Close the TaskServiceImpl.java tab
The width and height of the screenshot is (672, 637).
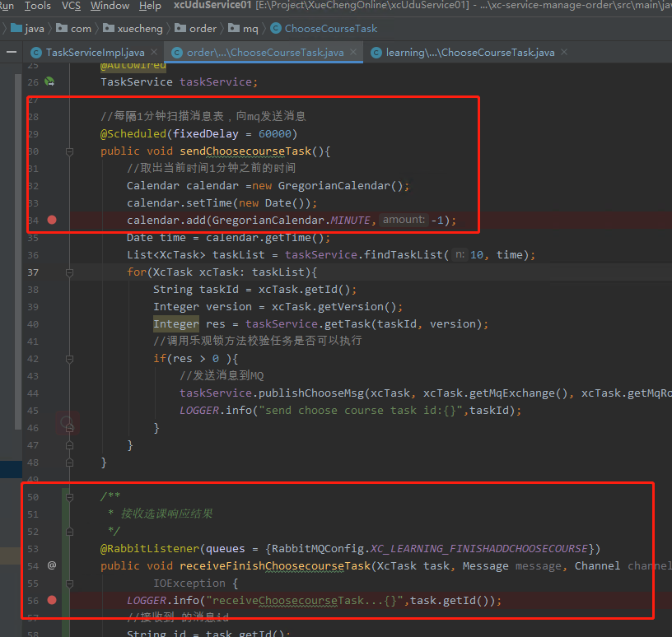pyautogui.click(x=154, y=52)
